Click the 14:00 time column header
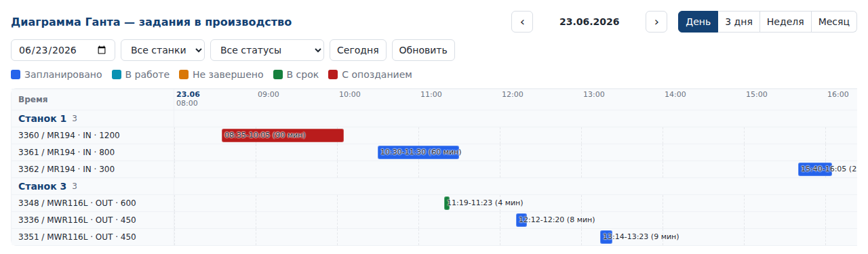The image size is (868, 254). pyautogui.click(x=675, y=94)
